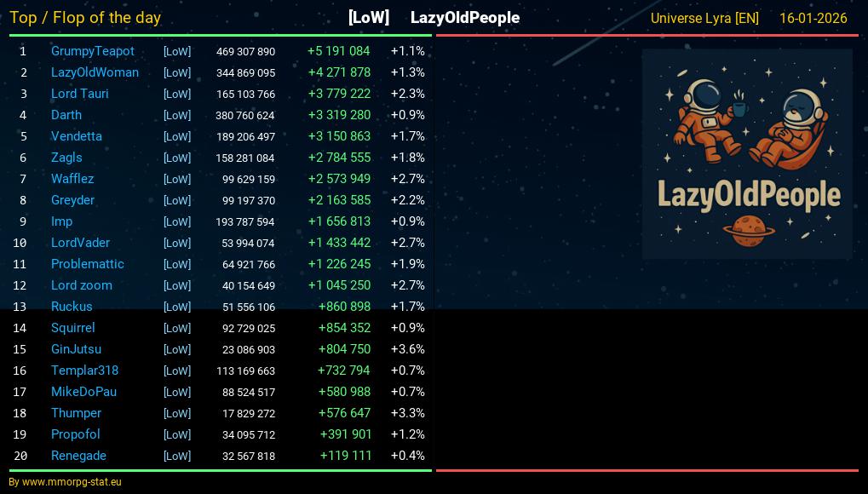Open Wafflez's player stats

(72, 179)
